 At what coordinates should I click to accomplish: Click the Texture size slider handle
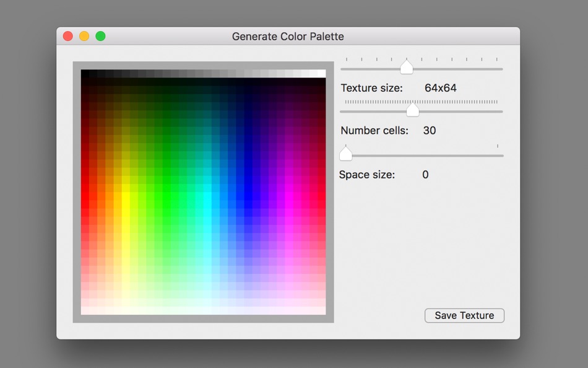pyautogui.click(x=407, y=67)
